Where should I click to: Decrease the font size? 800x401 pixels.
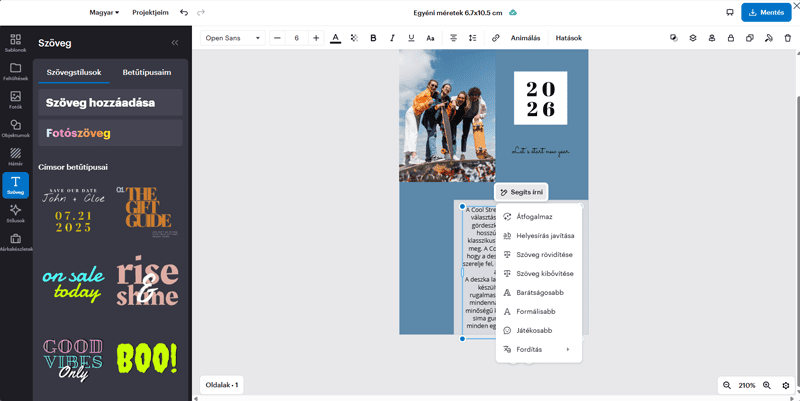278,38
